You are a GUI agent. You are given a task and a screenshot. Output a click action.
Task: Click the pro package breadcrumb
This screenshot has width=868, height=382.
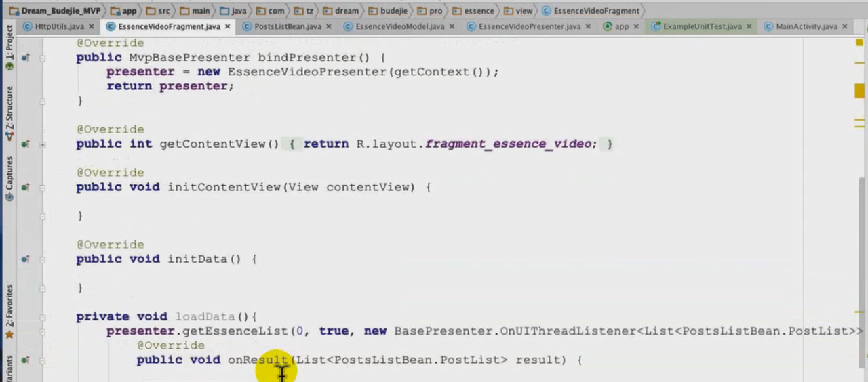click(x=429, y=11)
